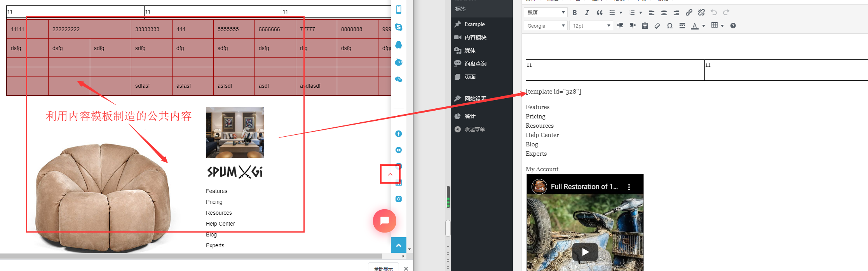Click the YouTube channel avatar on video
This screenshot has height=271, width=868.
click(x=539, y=187)
